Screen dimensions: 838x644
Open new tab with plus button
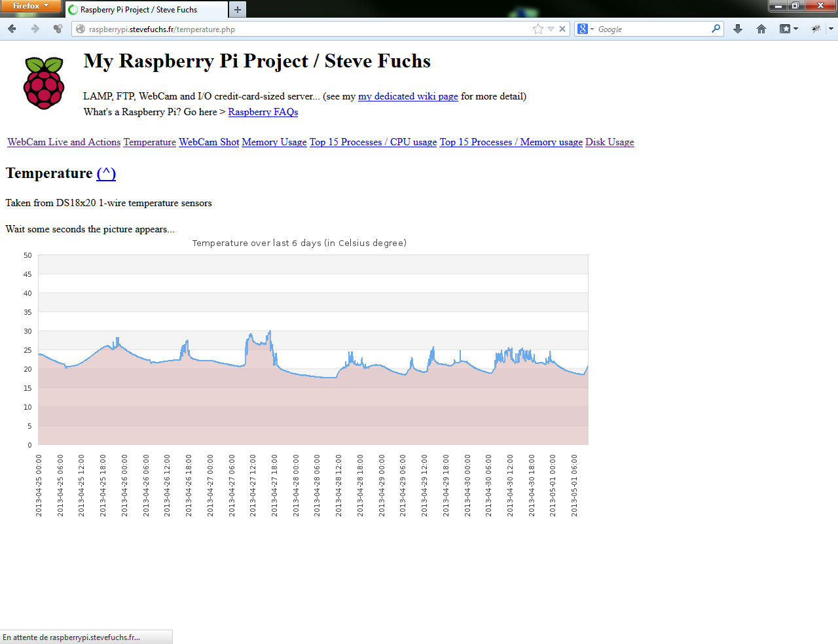pyautogui.click(x=238, y=10)
